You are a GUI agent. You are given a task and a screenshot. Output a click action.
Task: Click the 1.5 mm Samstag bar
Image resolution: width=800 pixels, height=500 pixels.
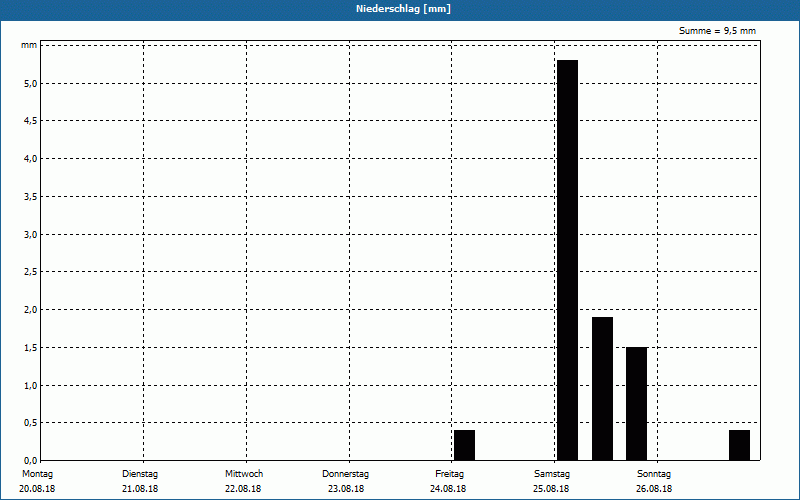(636, 404)
